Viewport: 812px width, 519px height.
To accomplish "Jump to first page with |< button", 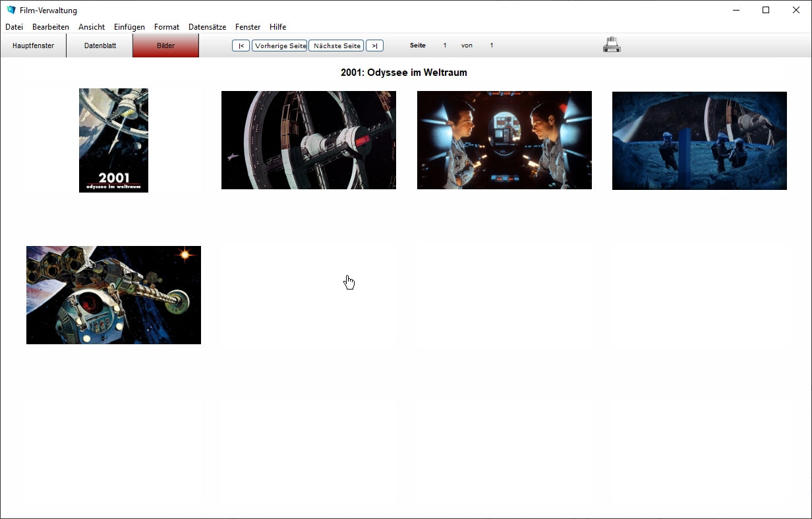I will (241, 46).
